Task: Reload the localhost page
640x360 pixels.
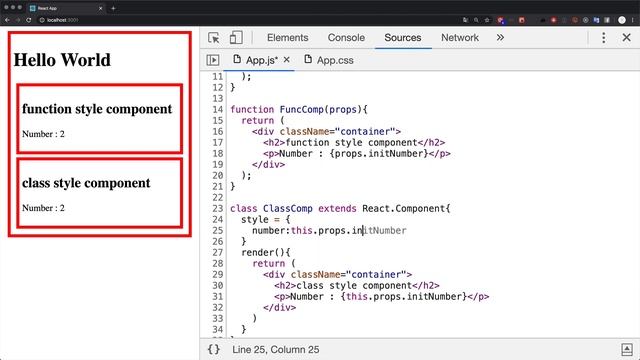Action: [x=29, y=20]
